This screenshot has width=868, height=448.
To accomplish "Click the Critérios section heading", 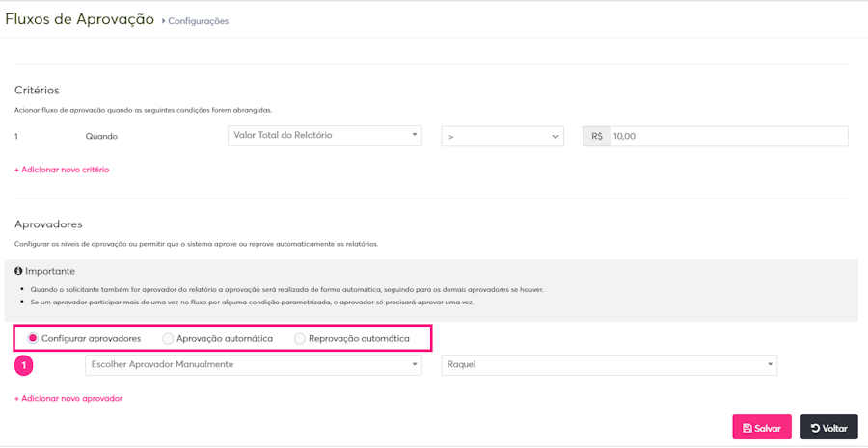I will pyautogui.click(x=37, y=90).
